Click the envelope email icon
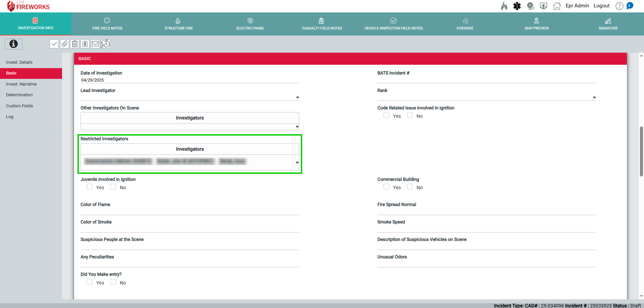644x308 pixels. coord(95,44)
